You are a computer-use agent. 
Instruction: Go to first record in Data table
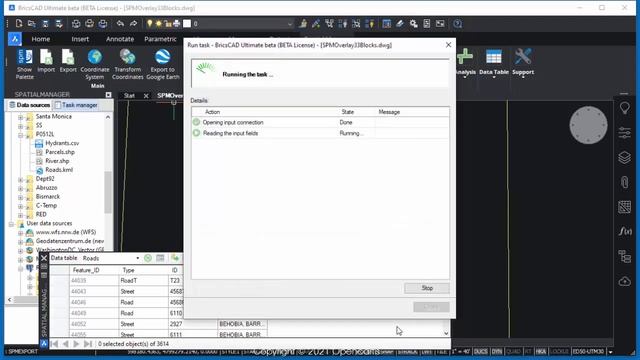(54, 344)
